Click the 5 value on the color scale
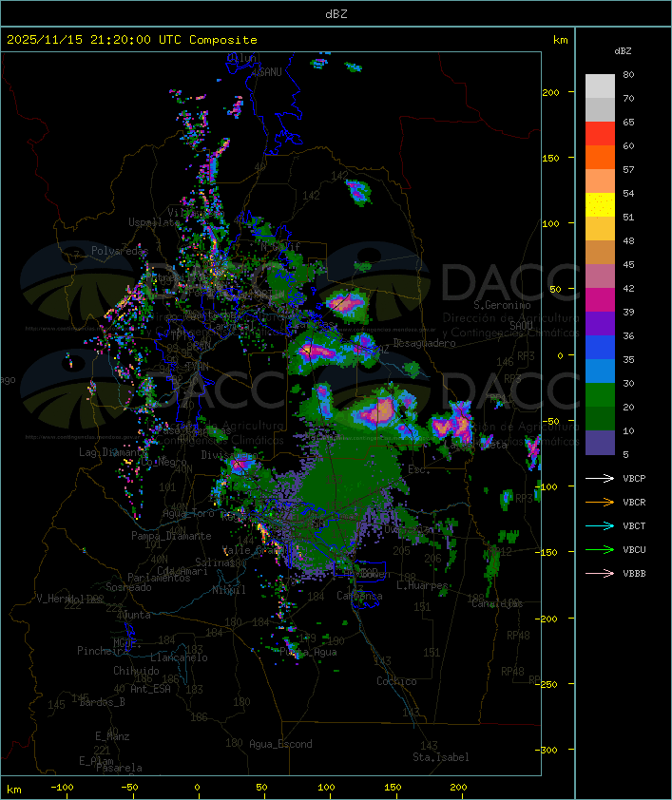672x800 pixels. (625, 454)
